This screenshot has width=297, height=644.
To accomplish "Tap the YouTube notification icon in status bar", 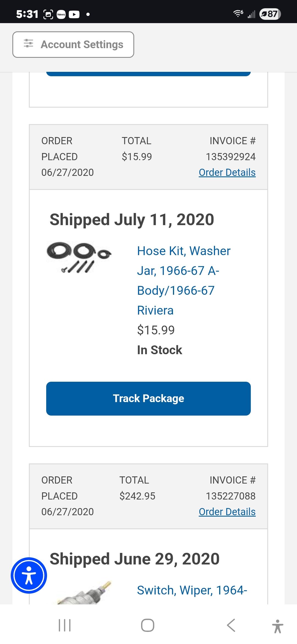I will pyautogui.click(x=74, y=14).
